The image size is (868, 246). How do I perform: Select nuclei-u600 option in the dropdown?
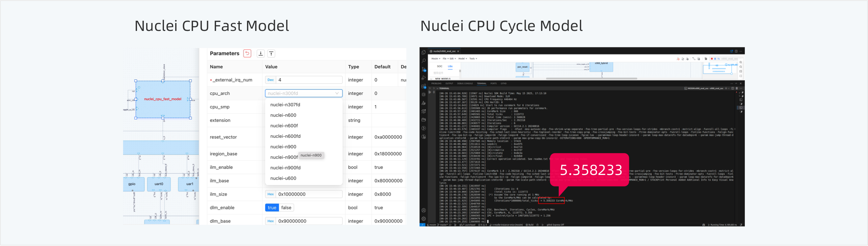[x=283, y=178]
